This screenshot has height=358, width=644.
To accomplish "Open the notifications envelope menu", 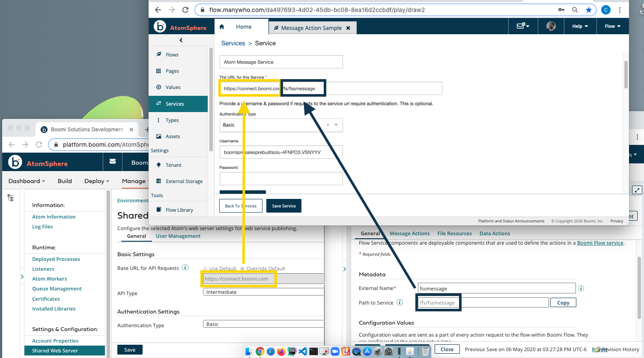I will click(523, 26).
